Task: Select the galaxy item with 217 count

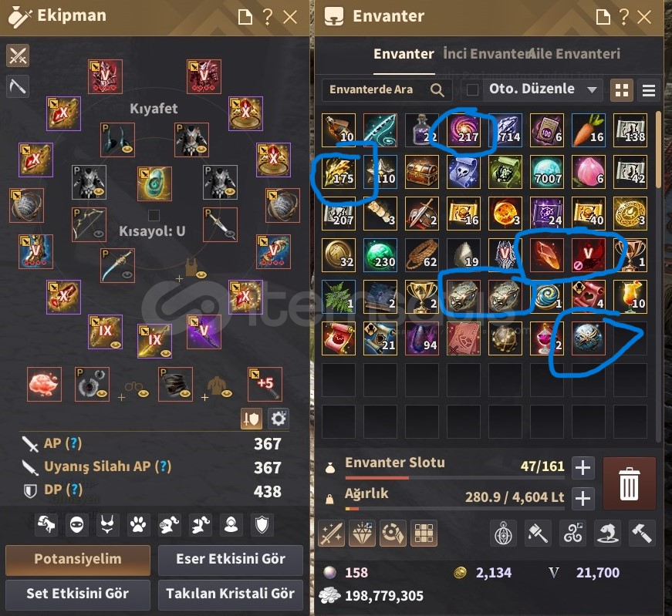Action: pos(464,130)
